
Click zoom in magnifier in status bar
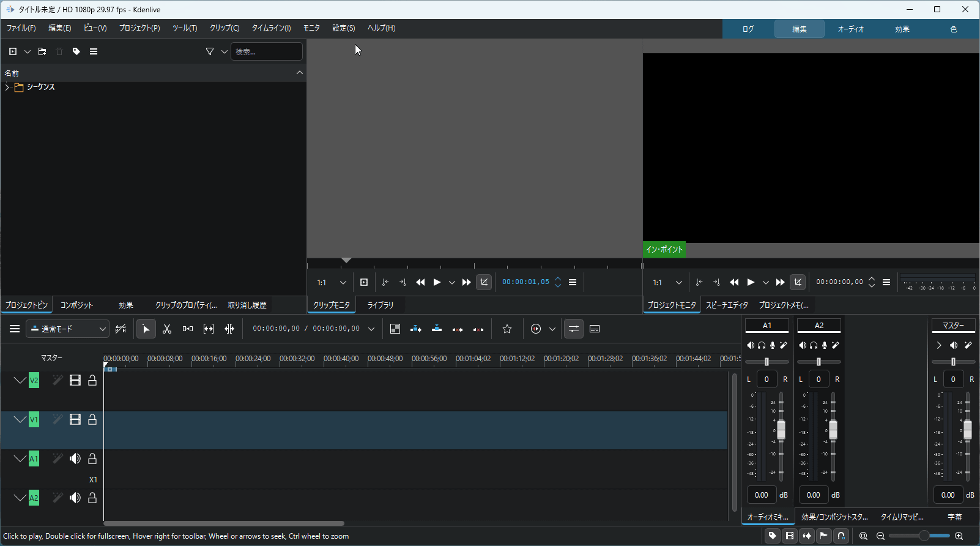coord(959,536)
